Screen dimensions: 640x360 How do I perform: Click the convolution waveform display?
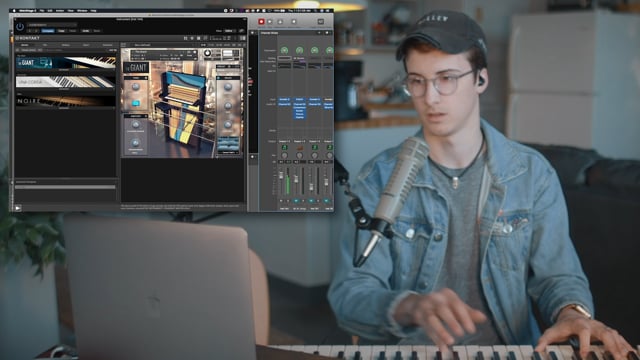[x=228, y=143]
